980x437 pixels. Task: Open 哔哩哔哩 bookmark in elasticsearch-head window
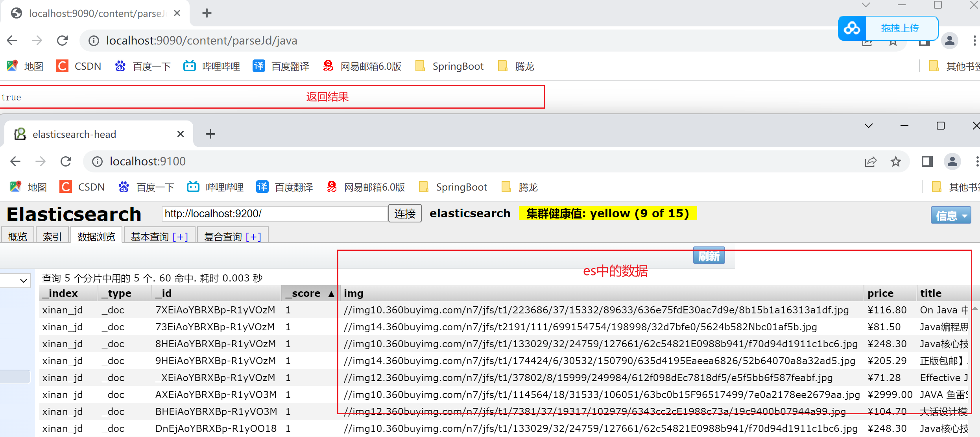click(215, 187)
